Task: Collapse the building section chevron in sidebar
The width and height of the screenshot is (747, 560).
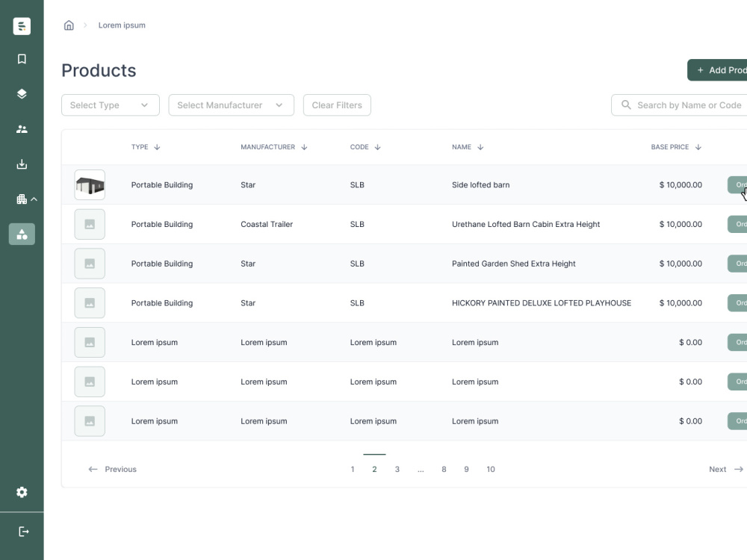Action: pos(34,199)
